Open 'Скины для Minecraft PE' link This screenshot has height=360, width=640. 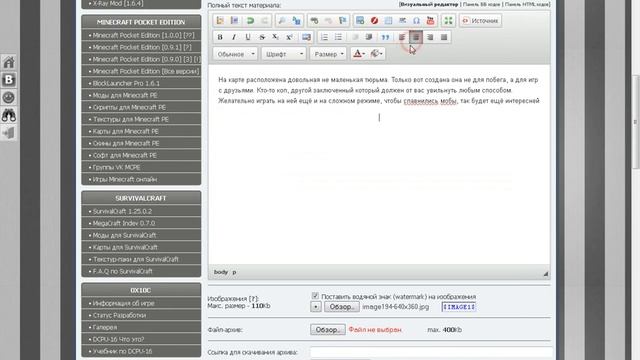(126, 143)
